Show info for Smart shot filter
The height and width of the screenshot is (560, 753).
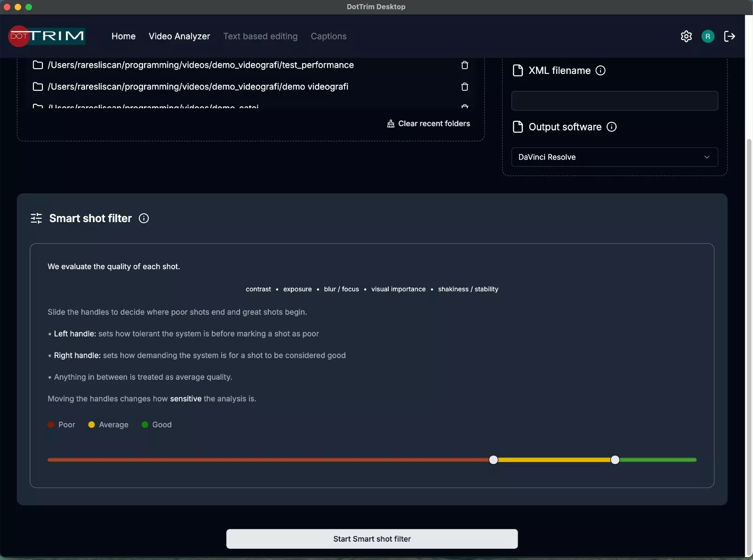(144, 218)
